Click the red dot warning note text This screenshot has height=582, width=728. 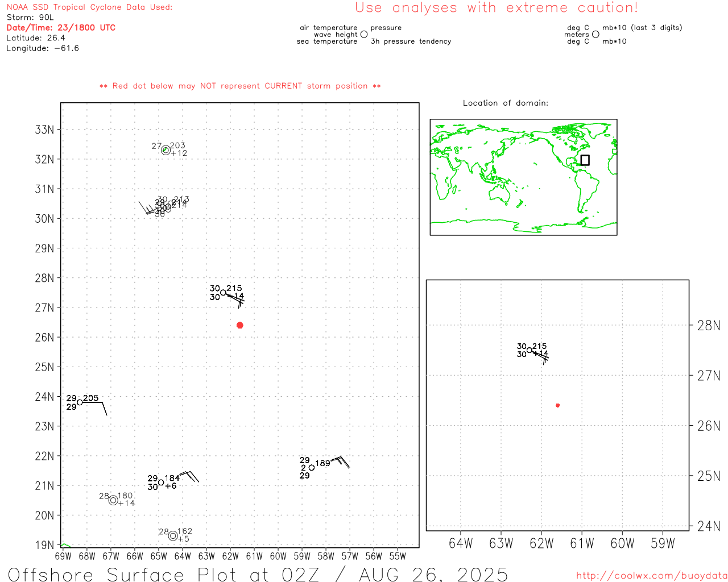coord(240,86)
